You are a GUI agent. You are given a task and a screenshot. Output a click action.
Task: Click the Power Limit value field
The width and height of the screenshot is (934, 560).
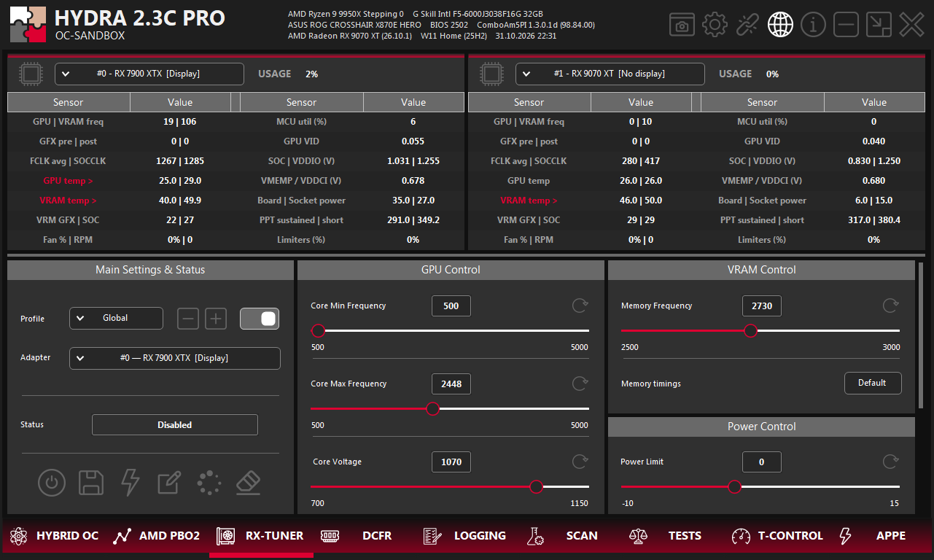(762, 462)
